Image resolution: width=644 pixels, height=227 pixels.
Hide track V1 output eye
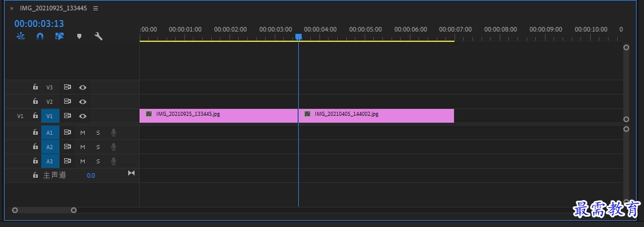pos(82,116)
